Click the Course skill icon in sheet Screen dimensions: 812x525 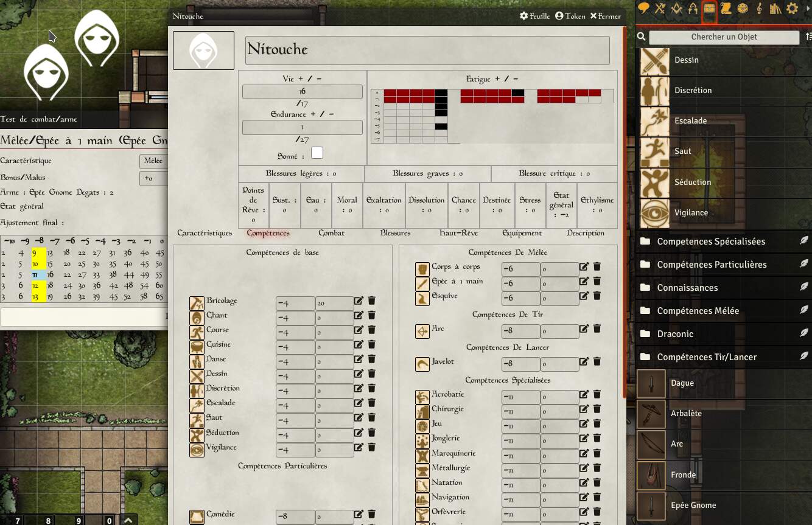[197, 333]
